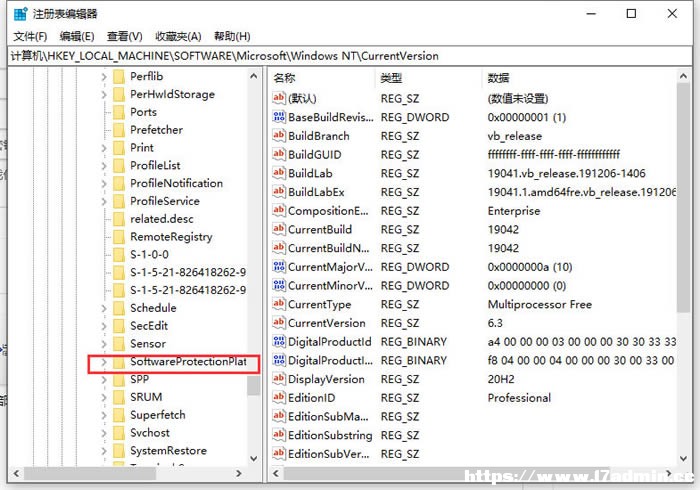Viewport: 700px width, 490px height.
Task: Click the DigitalProductId binary icon
Action: click(x=279, y=342)
